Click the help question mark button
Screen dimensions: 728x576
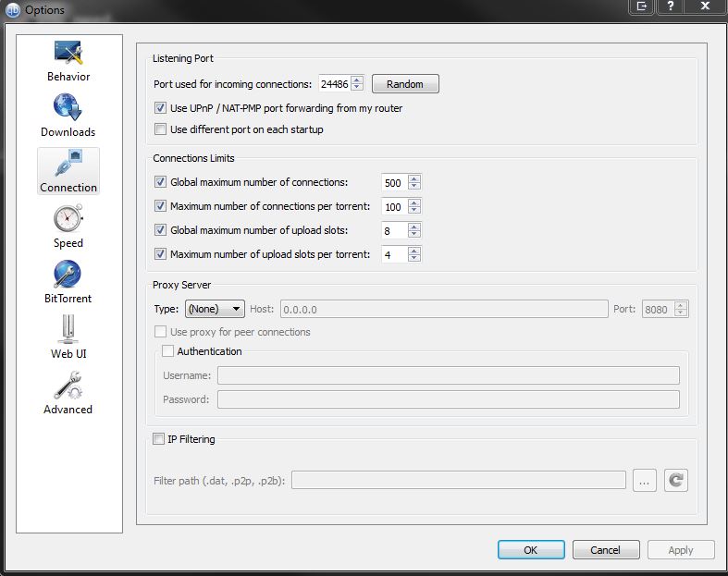[671, 6]
